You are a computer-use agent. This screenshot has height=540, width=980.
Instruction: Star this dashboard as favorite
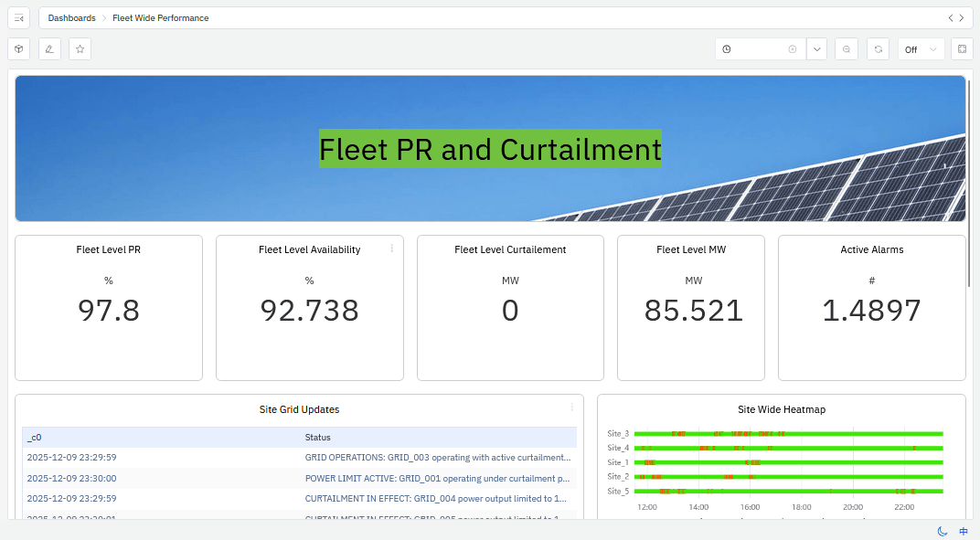point(80,49)
